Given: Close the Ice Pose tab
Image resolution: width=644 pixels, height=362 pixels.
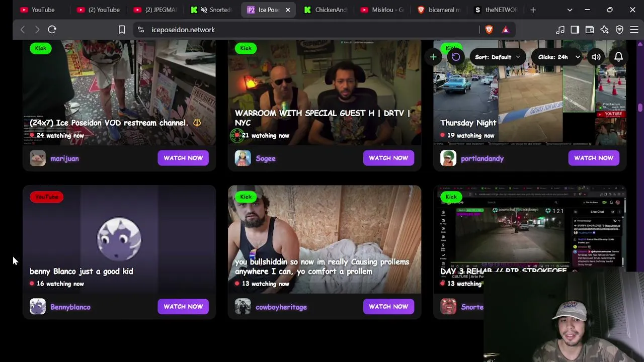Looking at the screenshot, I should pyautogui.click(x=287, y=10).
